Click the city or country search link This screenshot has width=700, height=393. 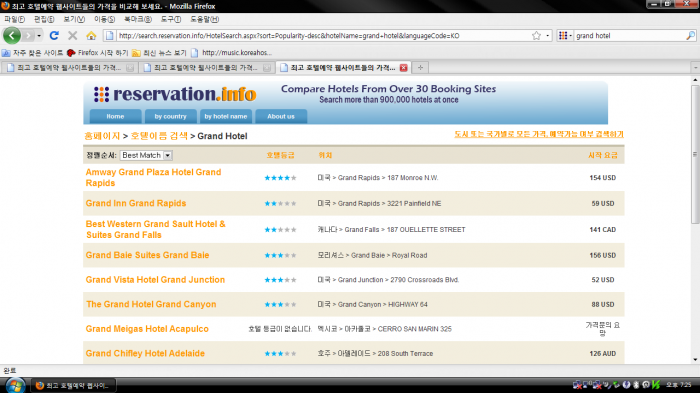(x=539, y=134)
